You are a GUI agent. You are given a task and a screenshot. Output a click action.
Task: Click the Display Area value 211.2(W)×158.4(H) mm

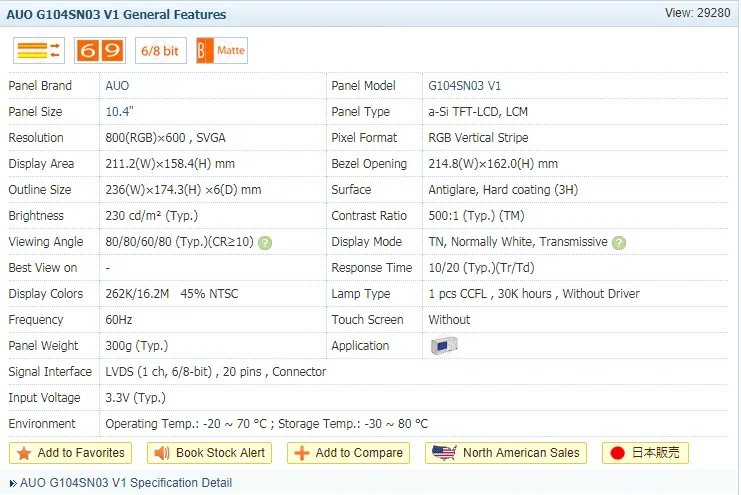click(x=170, y=164)
